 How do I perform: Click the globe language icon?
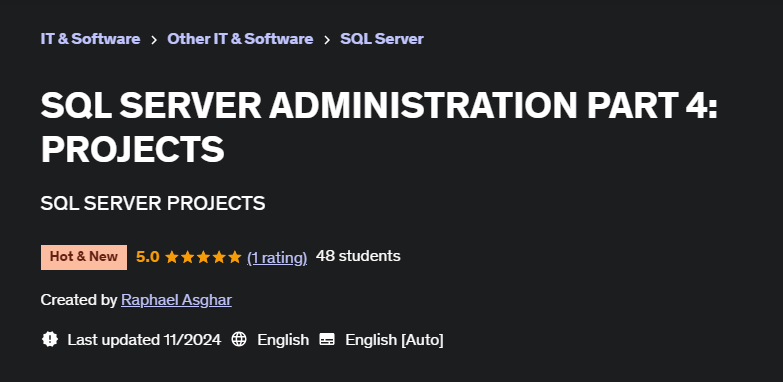[x=239, y=340]
